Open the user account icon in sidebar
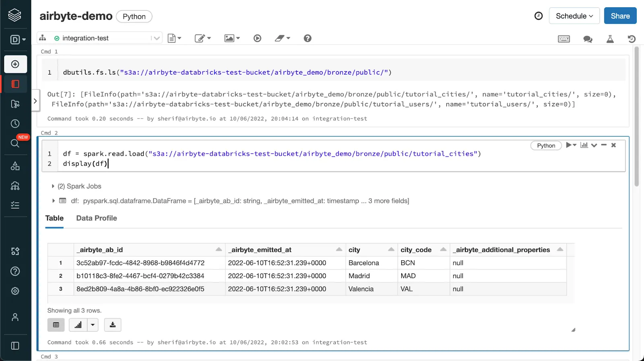Viewport: 644px width, 361px height. click(x=15, y=317)
